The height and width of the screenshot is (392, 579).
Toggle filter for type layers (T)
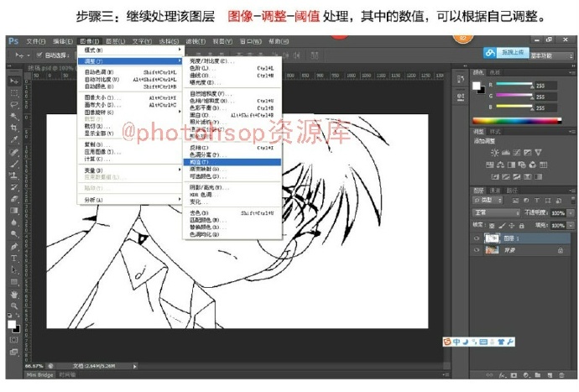pyautogui.click(x=537, y=201)
